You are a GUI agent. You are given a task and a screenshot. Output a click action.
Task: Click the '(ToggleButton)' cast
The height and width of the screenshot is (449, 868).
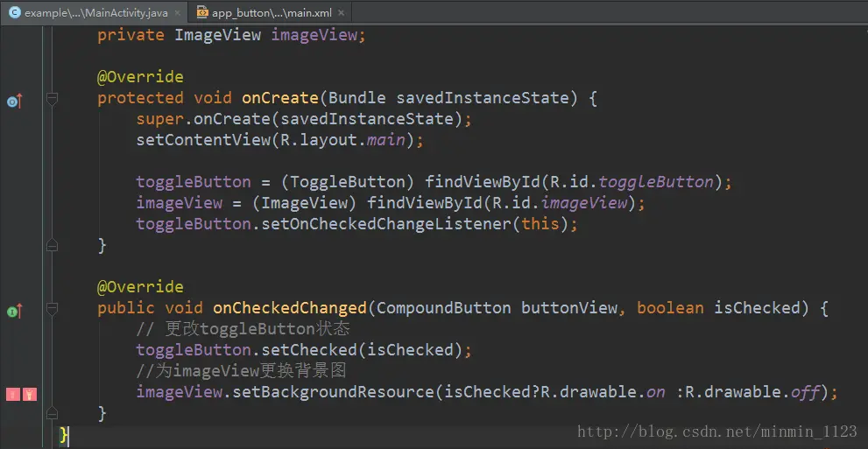[x=348, y=182]
